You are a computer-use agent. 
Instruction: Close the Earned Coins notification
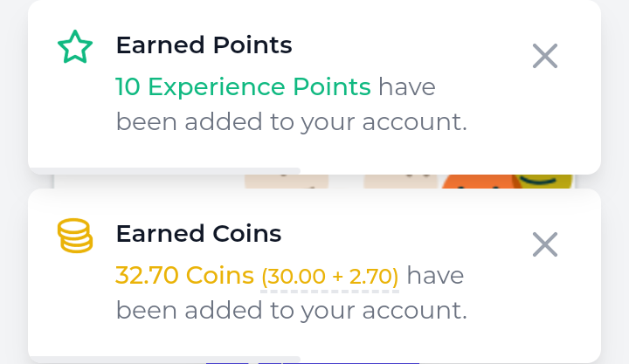545,245
